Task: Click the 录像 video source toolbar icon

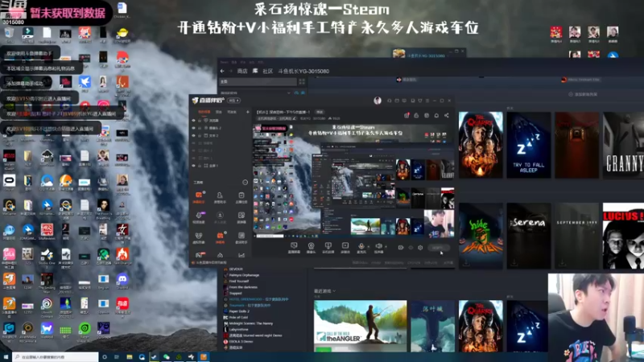Action: pos(345,247)
